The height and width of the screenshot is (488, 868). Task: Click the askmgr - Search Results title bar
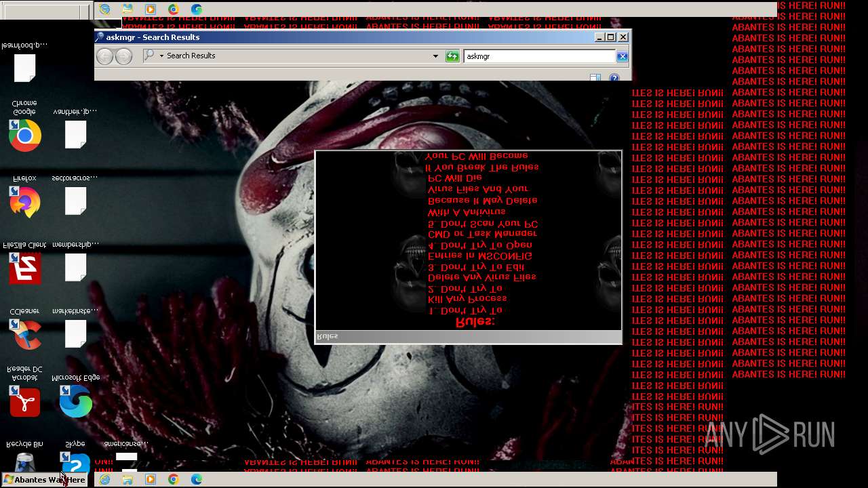click(344, 37)
